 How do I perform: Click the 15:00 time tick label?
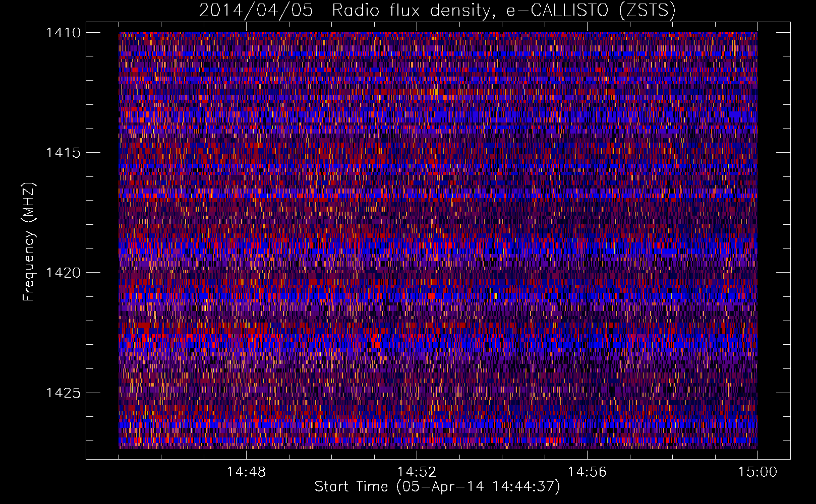click(x=757, y=472)
